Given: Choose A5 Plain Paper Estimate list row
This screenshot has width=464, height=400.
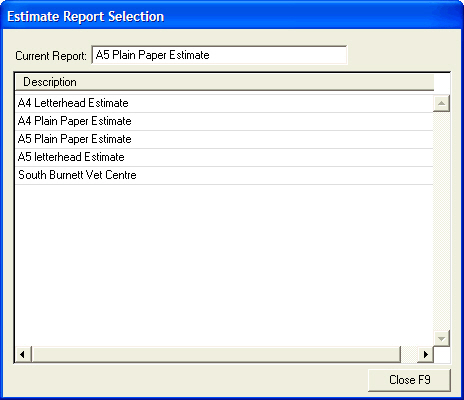Looking at the screenshot, I should point(224,139).
